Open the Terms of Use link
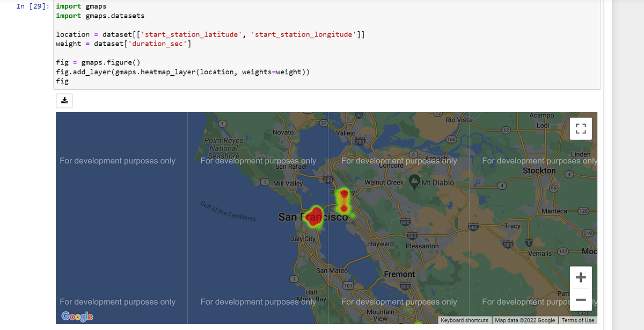The image size is (644, 330). tap(578, 320)
